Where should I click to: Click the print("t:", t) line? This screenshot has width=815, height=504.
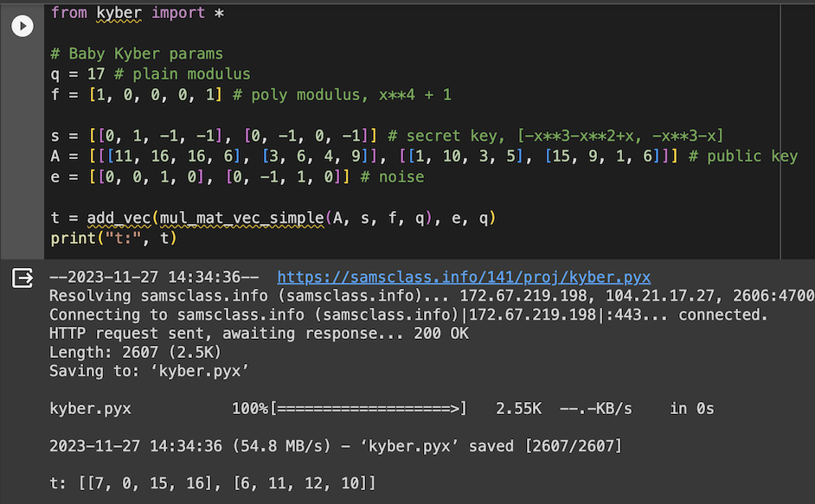pos(114,239)
